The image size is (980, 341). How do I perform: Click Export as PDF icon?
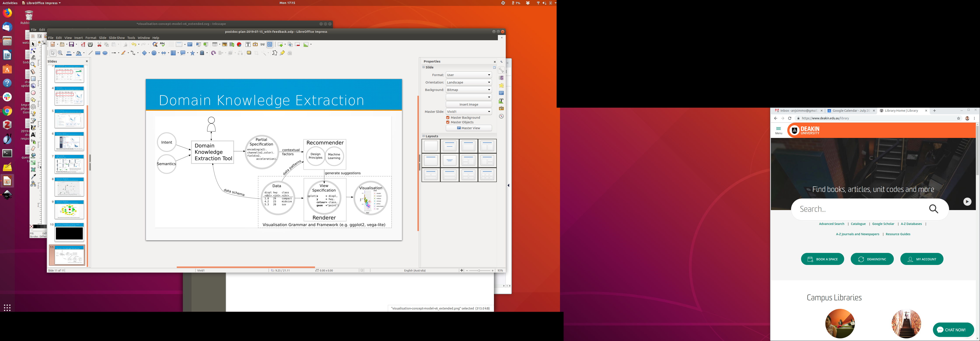click(x=83, y=44)
